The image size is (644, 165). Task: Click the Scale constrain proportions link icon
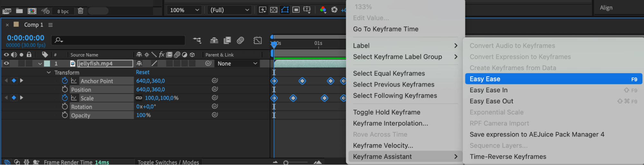pos(139,98)
